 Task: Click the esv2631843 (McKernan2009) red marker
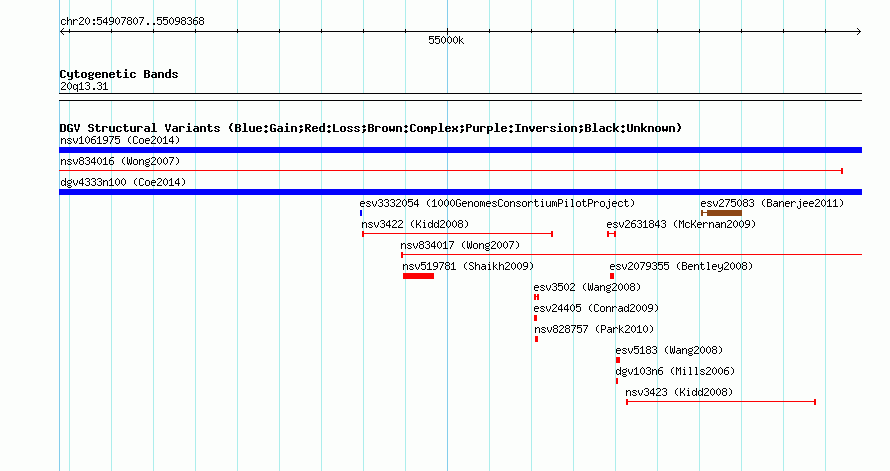point(611,234)
